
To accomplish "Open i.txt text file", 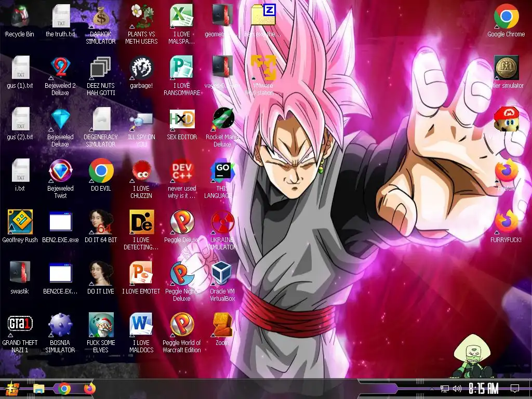I will [x=20, y=175].
